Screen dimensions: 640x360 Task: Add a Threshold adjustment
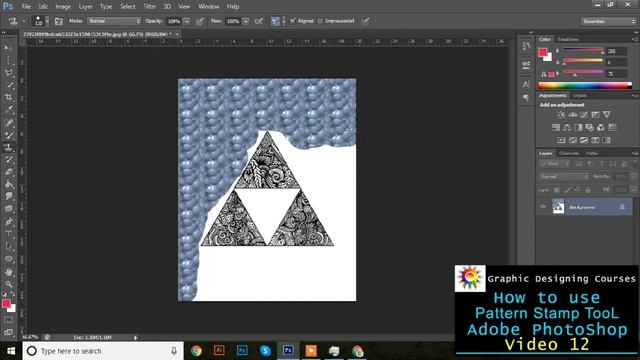[584, 140]
